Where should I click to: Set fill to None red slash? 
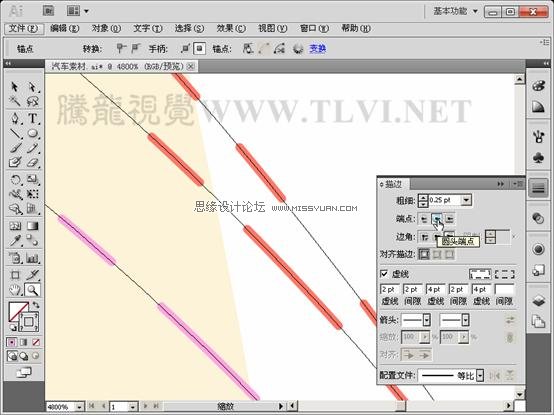click(x=36, y=342)
